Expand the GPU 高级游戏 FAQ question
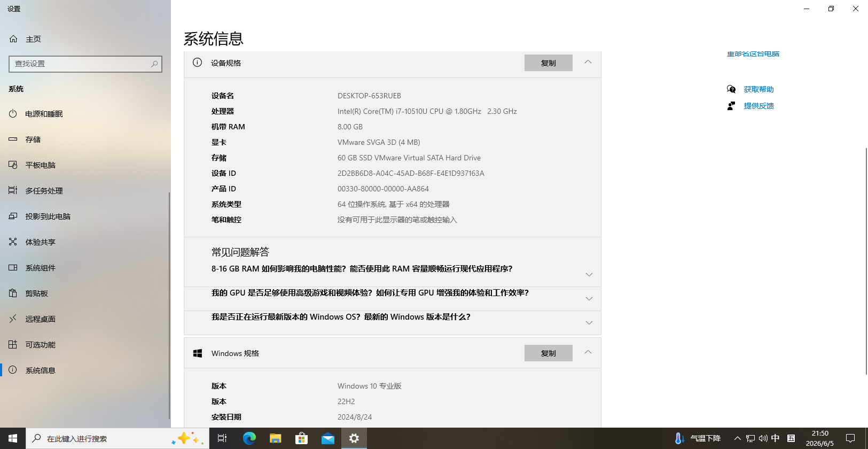Image resolution: width=868 pixels, height=449 pixels. tap(589, 299)
